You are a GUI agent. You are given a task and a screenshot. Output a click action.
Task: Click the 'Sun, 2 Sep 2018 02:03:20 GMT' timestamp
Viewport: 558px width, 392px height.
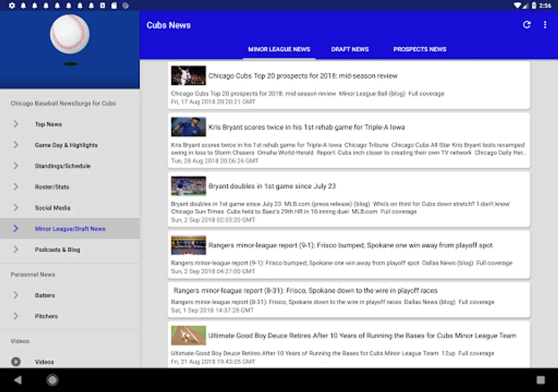point(213,220)
